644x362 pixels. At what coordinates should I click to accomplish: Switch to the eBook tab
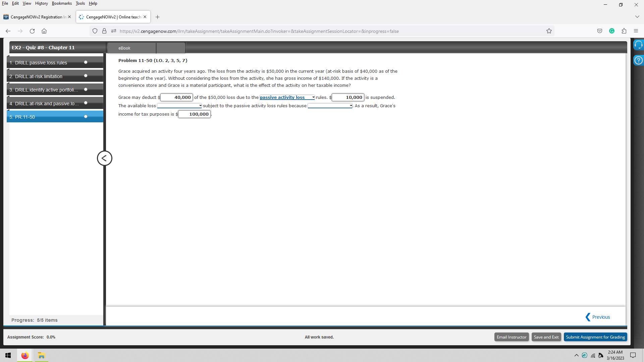click(124, 48)
